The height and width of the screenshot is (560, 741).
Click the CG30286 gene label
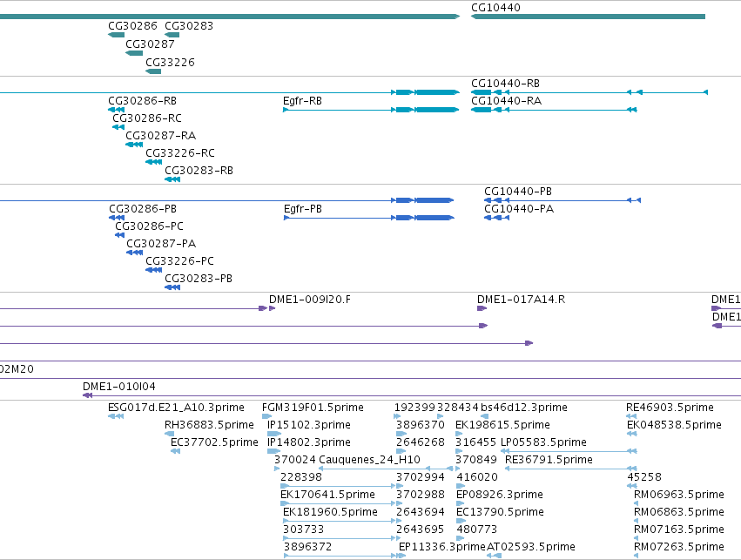pos(132,26)
